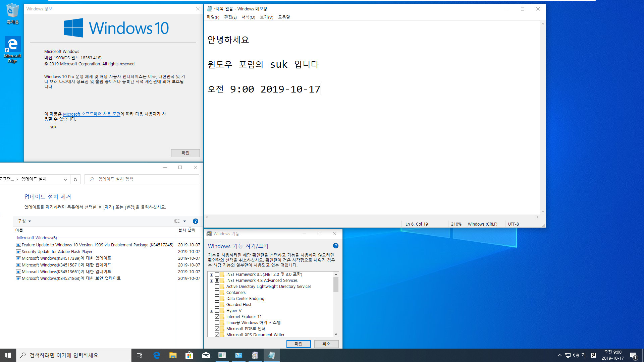Open Microsoft Edge desktop shortcut
Viewport: 644px width, 362px height.
pyautogui.click(x=12, y=50)
